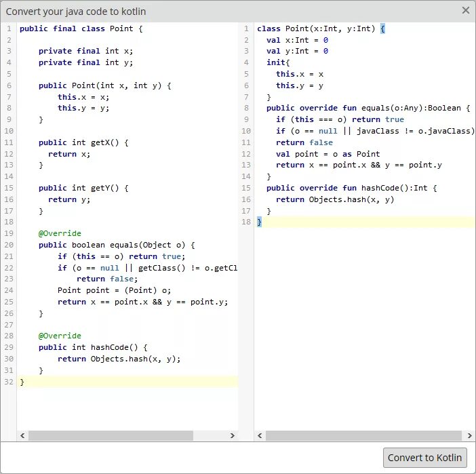
Task: Click 'return y;' in Java getY method
Action: (69, 199)
